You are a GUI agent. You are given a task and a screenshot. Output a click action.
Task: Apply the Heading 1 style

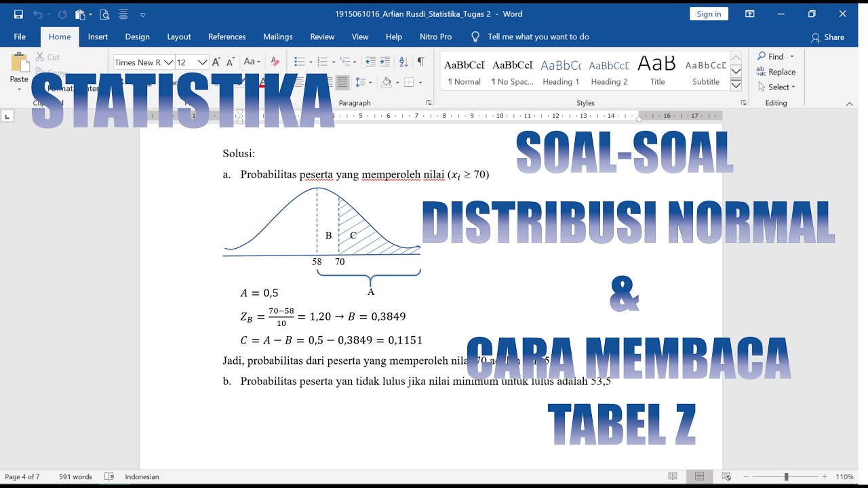(561, 71)
